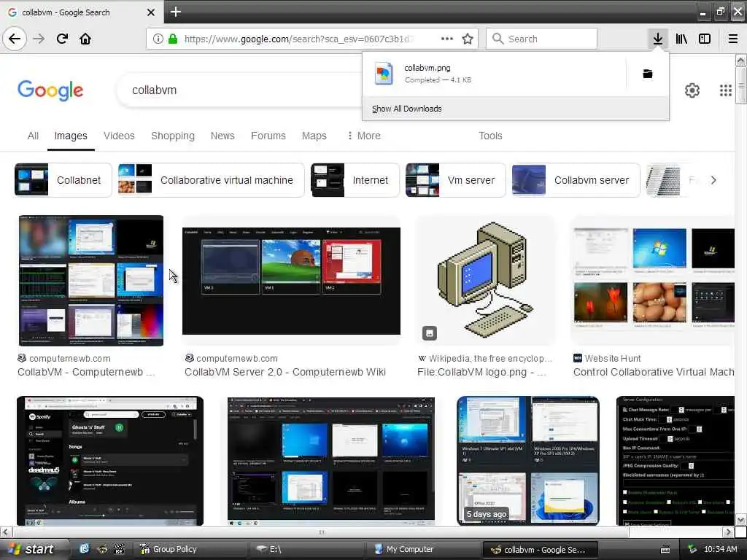Click the vertical scrollbar down arrow
Screen dimensions: 747x560
[740, 519]
